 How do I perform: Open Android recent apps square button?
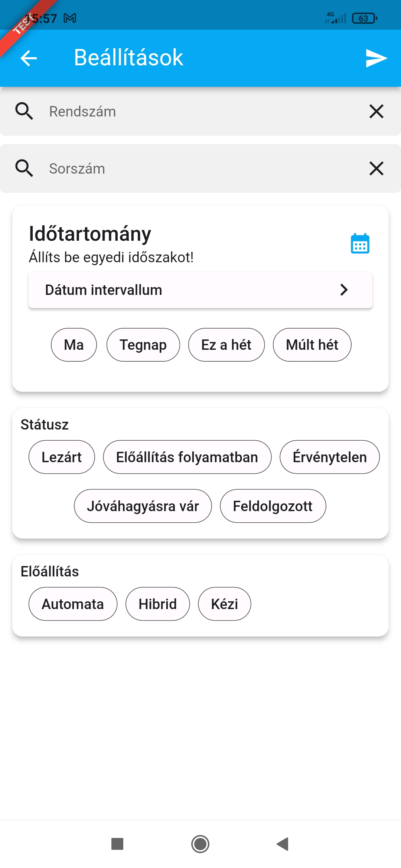[117, 844]
